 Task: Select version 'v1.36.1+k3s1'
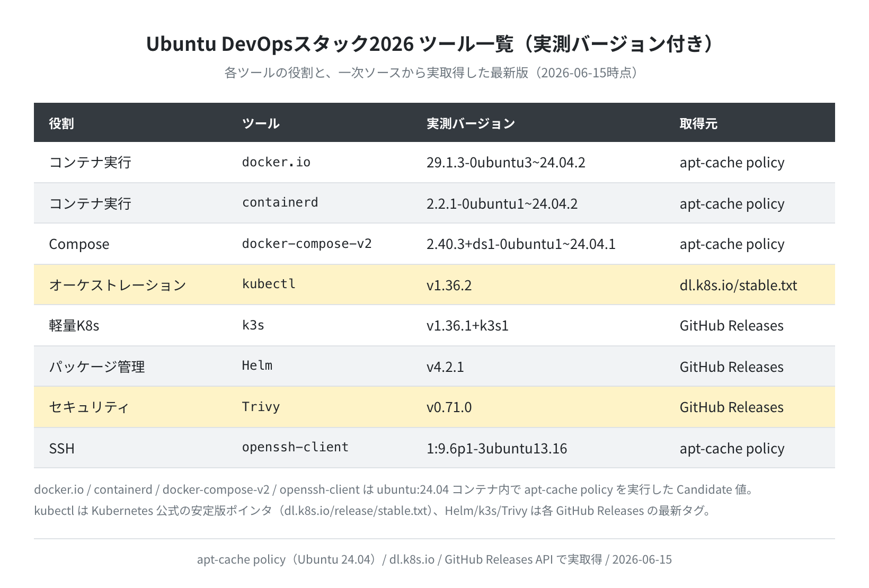coord(467,325)
